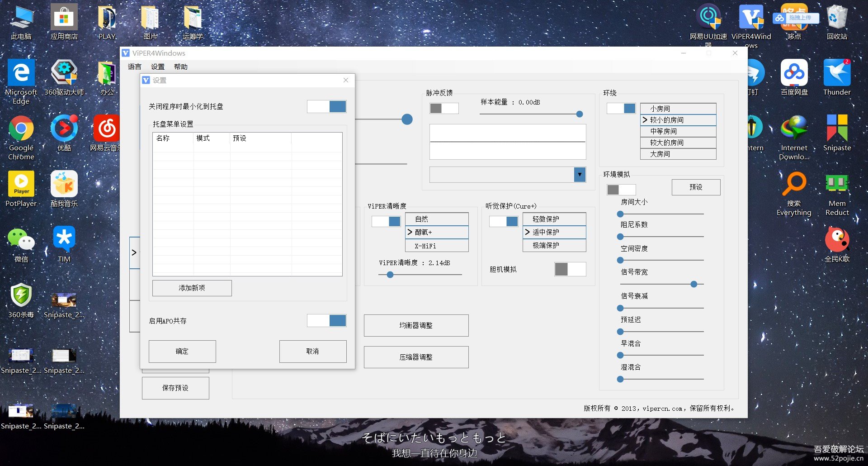Select X-HiFi clarity mode

(437, 246)
